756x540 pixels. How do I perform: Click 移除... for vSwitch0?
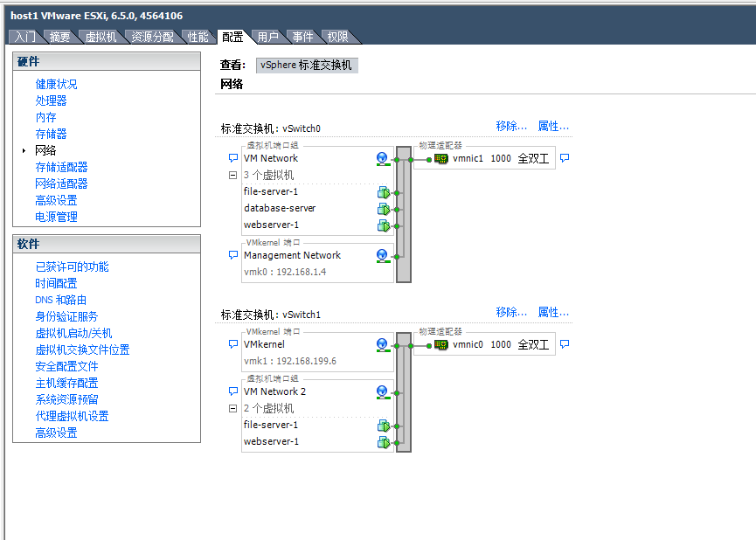coord(511,127)
